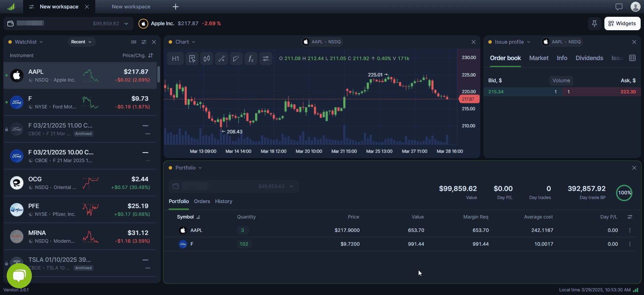644x295 pixels.
Task: Change the H1 timeframe button
Action: click(175, 59)
